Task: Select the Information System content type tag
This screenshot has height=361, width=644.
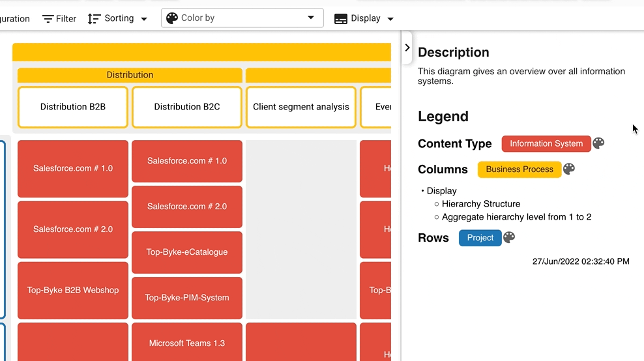Action: tap(546, 143)
